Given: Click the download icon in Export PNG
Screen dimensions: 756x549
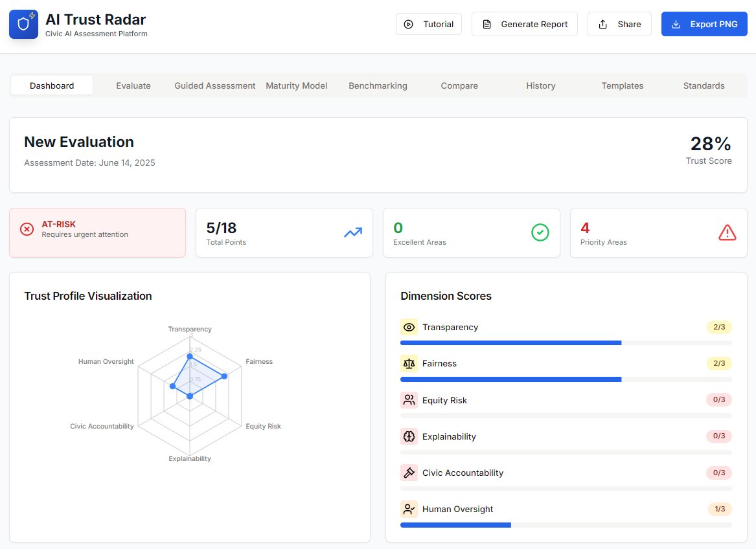Looking at the screenshot, I should pyautogui.click(x=676, y=24).
